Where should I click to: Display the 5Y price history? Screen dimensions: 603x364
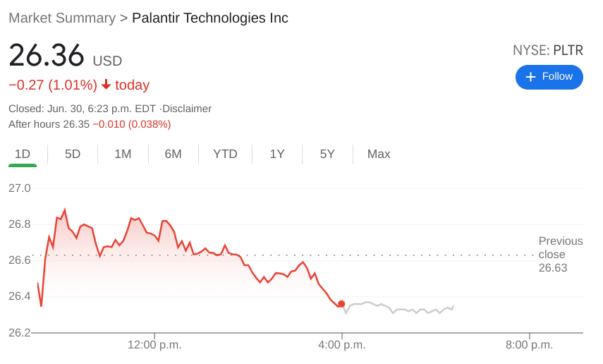point(327,154)
